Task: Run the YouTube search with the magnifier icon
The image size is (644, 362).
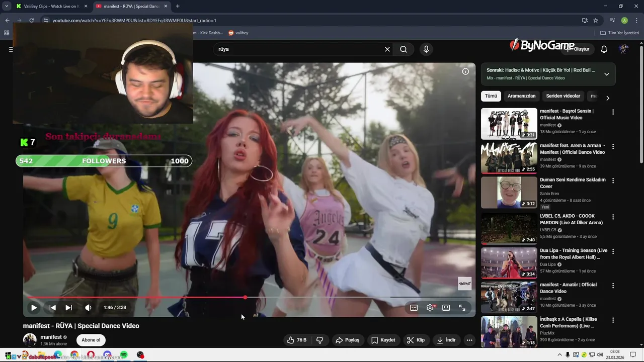Action: tap(404, 49)
